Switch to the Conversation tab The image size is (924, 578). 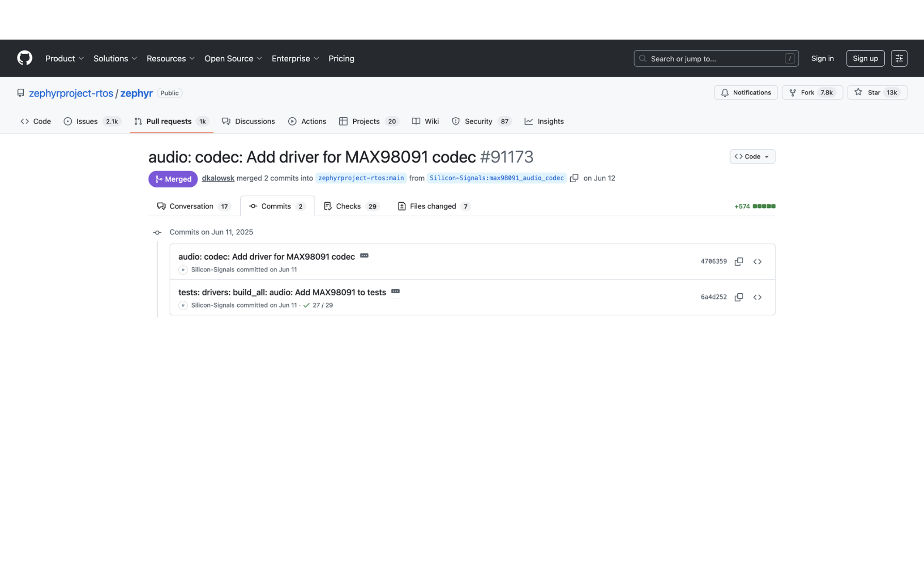(194, 206)
